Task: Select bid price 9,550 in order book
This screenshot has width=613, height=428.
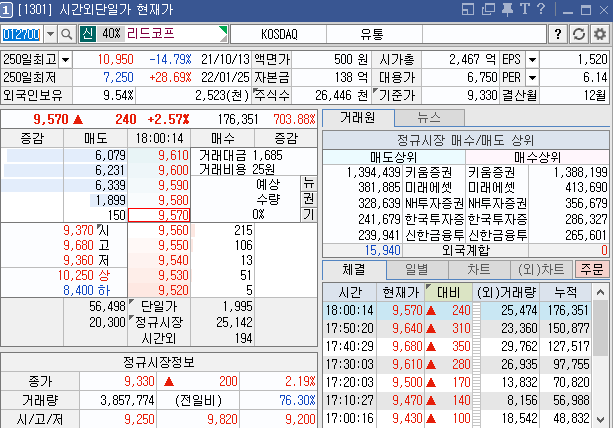Action: [159, 245]
